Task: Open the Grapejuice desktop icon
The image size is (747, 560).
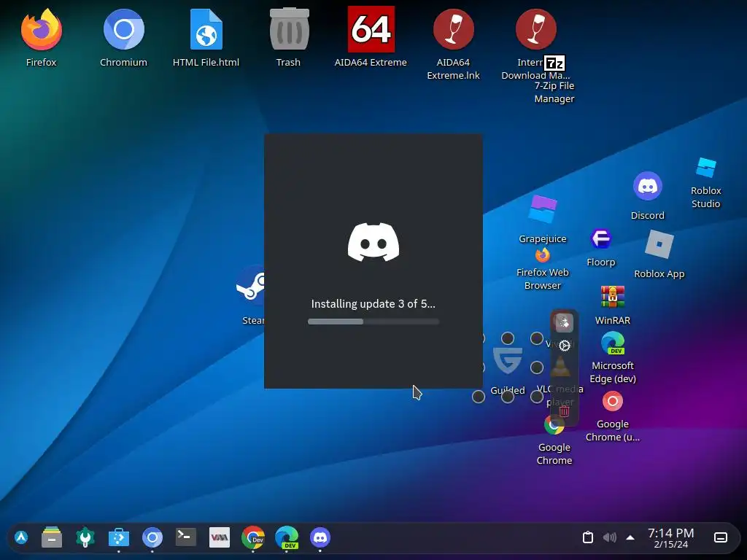Action: (x=543, y=209)
